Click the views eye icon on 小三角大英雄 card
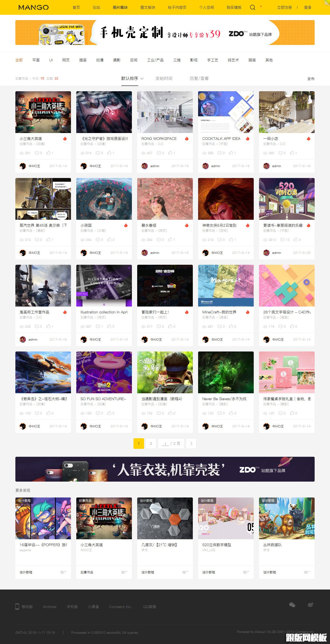This screenshot has height=644, width=330. tap(22, 153)
